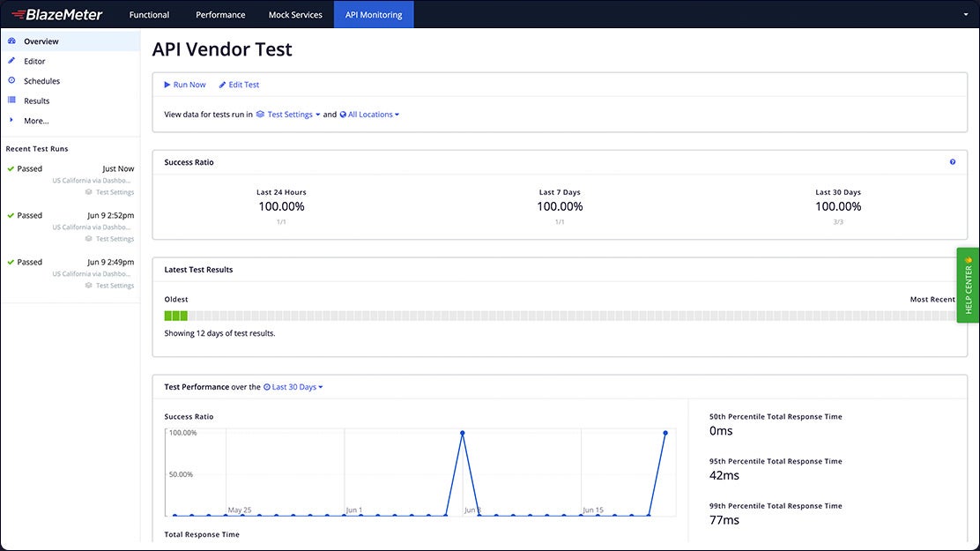Viewport: 980px width, 551px height.
Task: Click the 77ms 99th percentile value
Action: 724,520
